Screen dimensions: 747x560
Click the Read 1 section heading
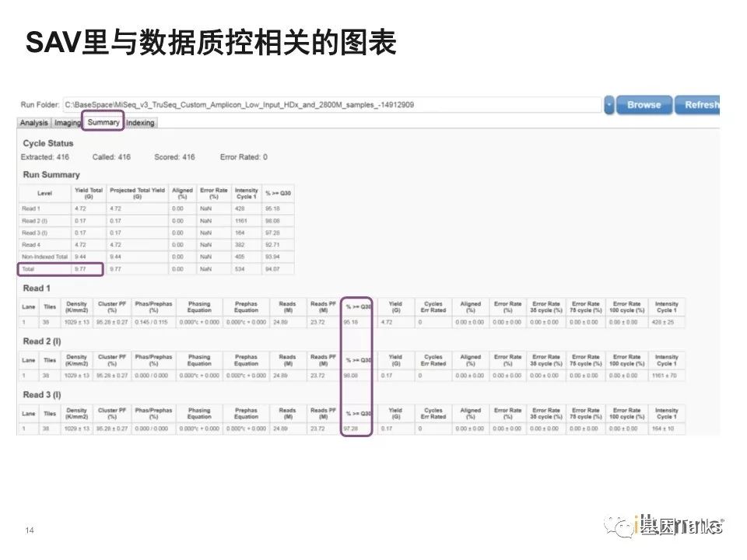(x=37, y=289)
